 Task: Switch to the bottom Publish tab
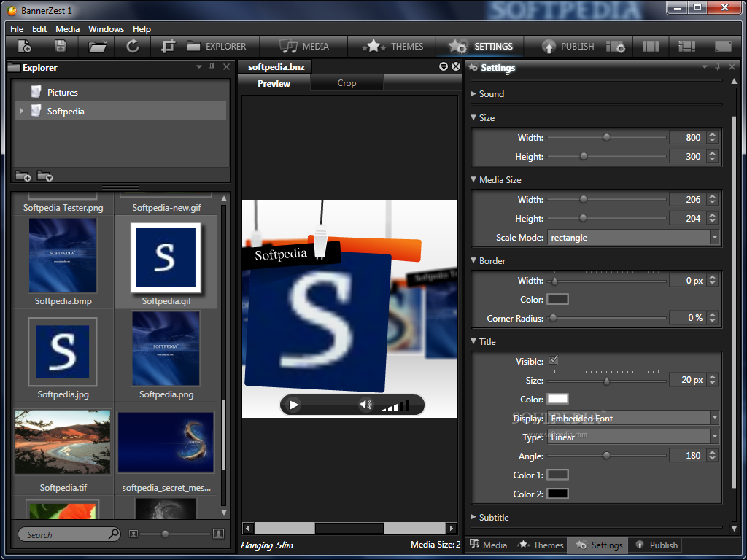point(656,545)
